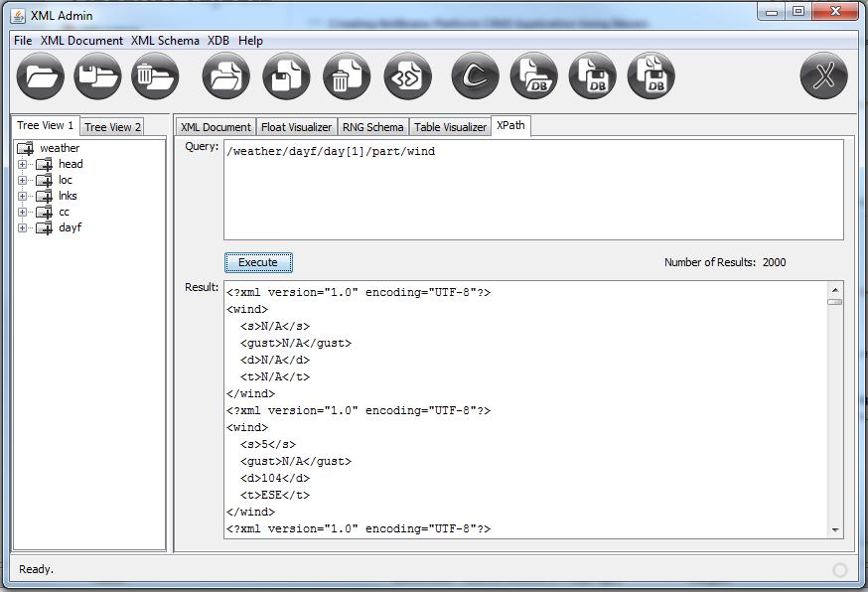Select the cc tree label

pos(65,213)
